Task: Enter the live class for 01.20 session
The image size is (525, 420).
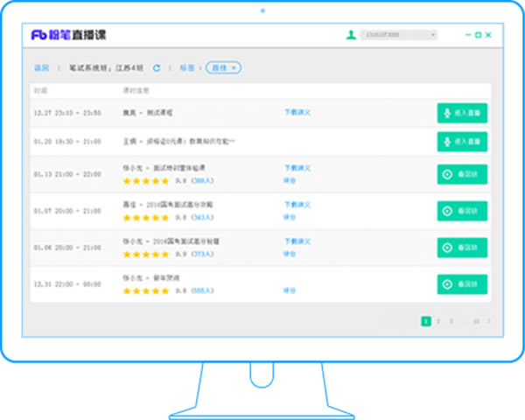Action: point(462,141)
